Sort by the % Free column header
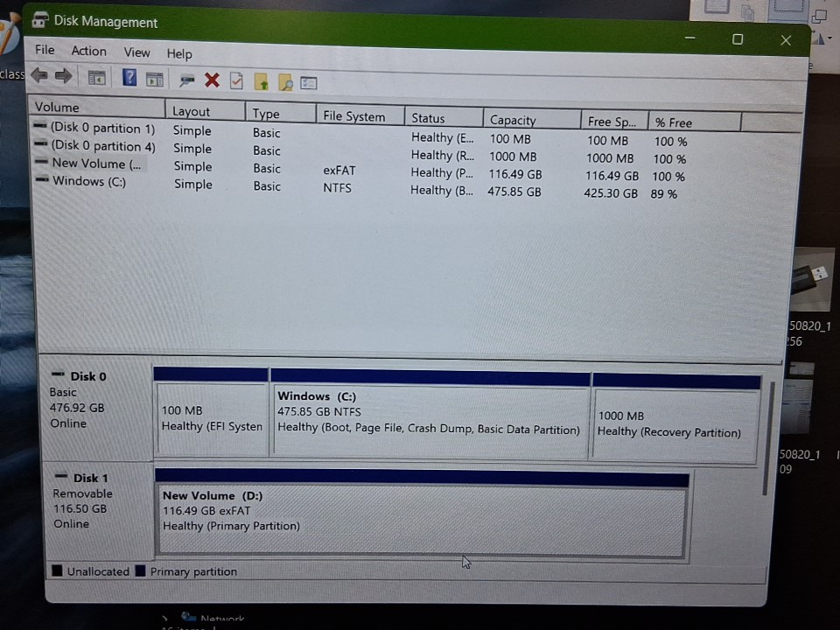Viewport: 840px width, 630px height. click(695, 122)
